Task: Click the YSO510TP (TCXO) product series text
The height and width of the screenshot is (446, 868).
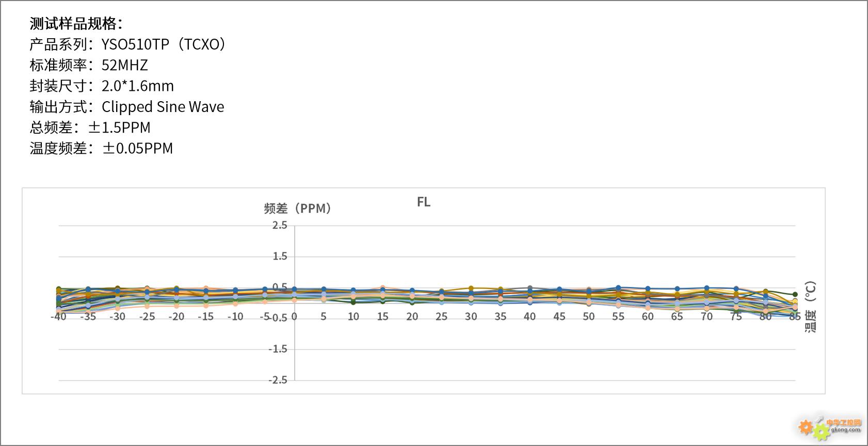Action: 164,44
